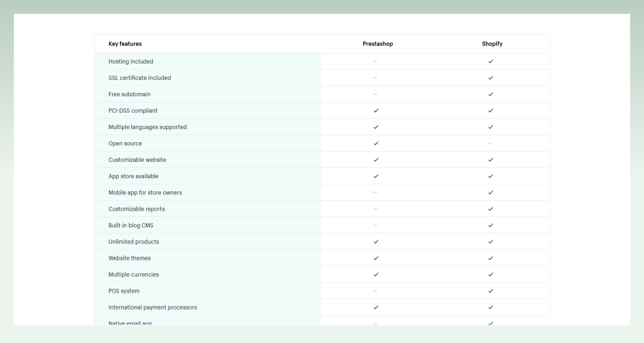Select the 'Free subdomain' row label

click(130, 94)
